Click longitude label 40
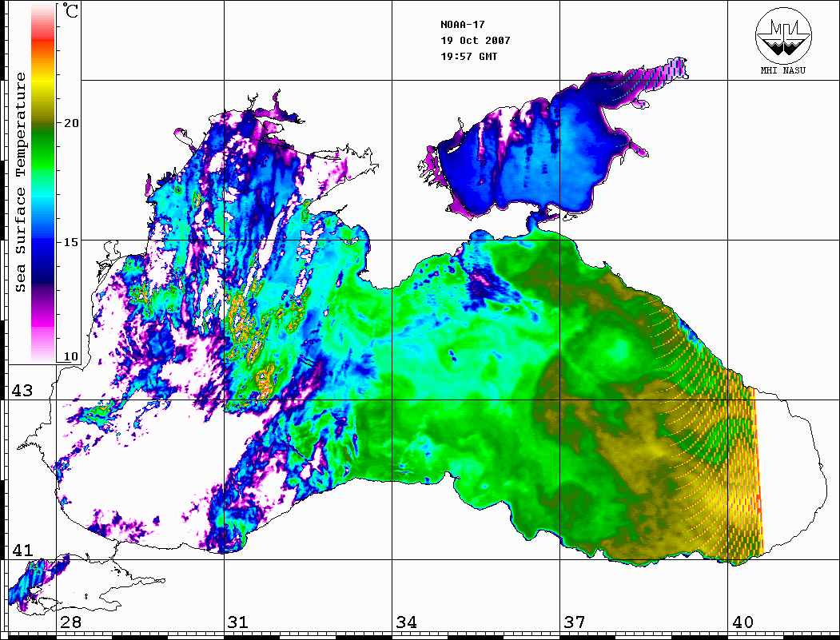Image resolution: width=840 pixels, height=640 pixels. (742, 622)
